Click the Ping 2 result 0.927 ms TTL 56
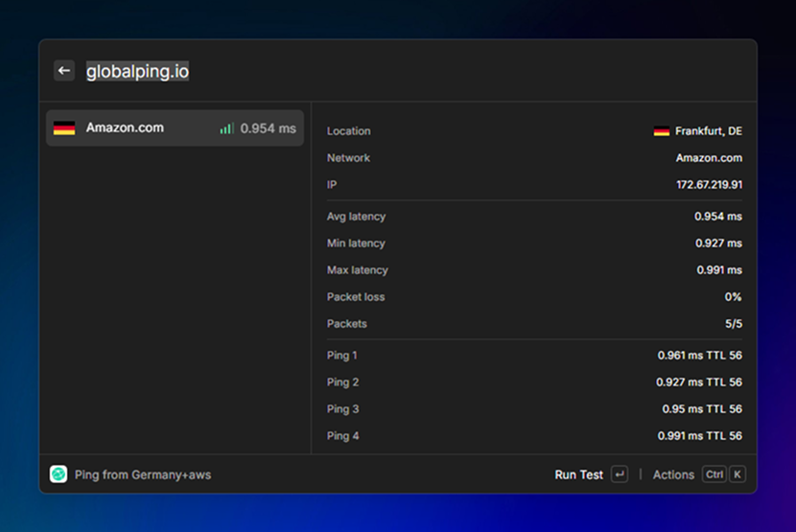 (699, 382)
